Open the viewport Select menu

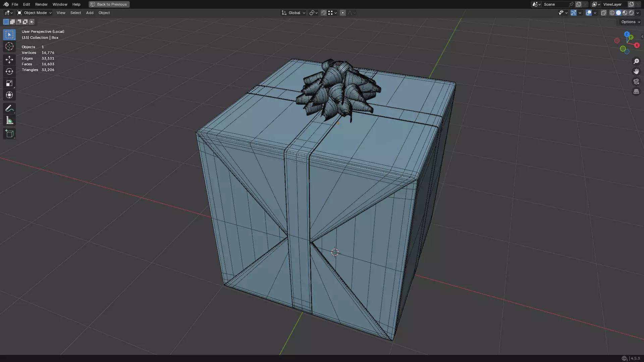click(x=75, y=13)
